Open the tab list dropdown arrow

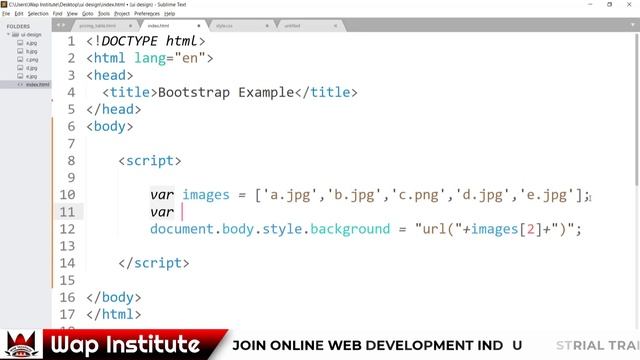633,25
